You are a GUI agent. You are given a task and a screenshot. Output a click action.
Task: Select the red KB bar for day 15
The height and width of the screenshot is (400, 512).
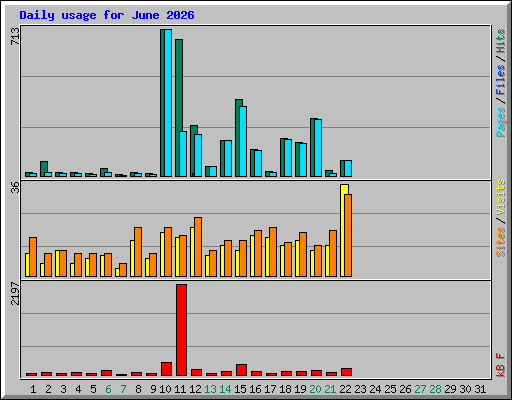(x=241, y=370)
